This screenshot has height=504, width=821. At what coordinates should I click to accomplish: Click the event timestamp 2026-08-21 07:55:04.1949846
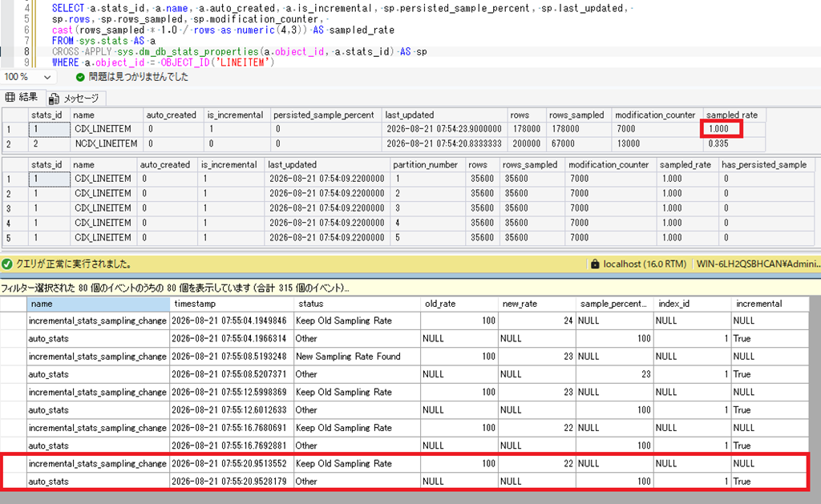pyautogui.click(x=232, y=321)
